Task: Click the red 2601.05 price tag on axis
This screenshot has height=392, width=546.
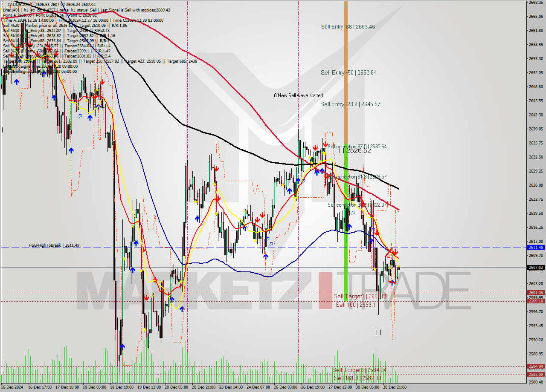Action: [x=536, y=292]
